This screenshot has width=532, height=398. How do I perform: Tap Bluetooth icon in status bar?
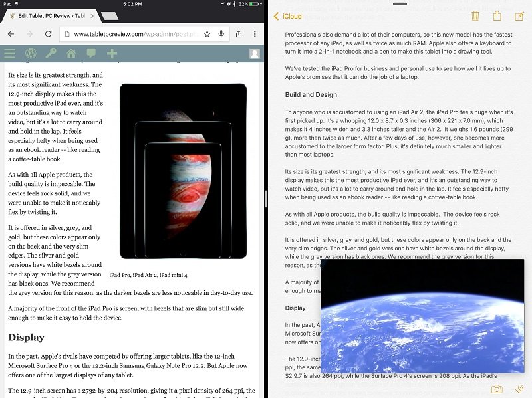[234, 4]
